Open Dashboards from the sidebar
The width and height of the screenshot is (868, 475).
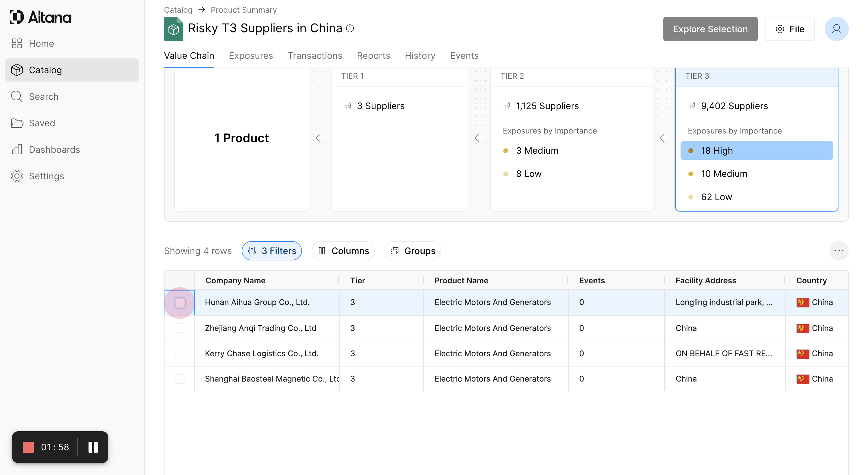tap(54, 149)
